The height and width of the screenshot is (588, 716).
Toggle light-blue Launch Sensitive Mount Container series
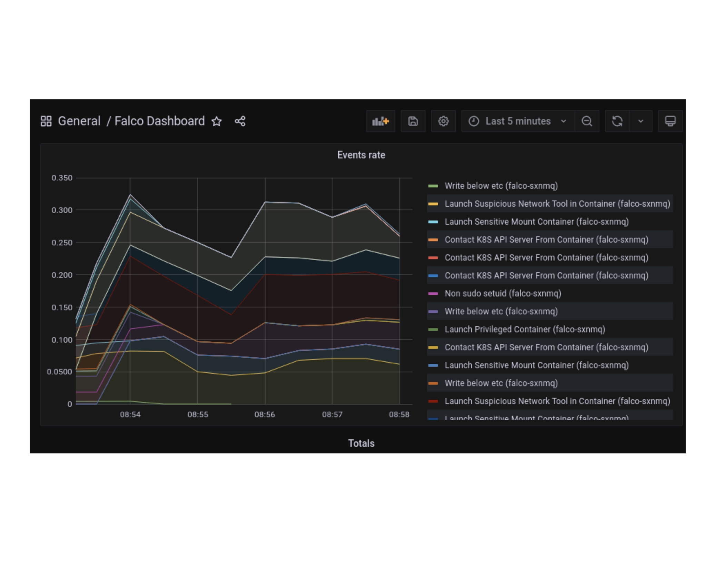click(x=537, y=222)
